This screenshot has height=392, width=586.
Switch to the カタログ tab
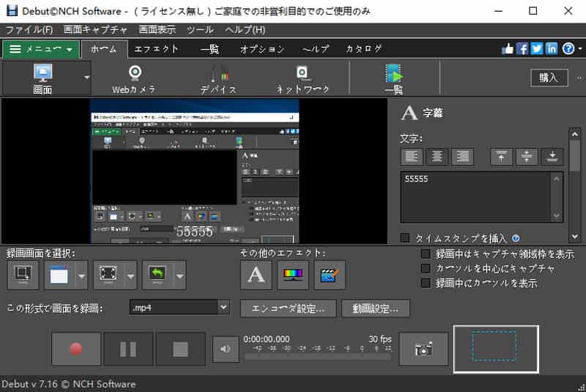[x=363, y=49]
